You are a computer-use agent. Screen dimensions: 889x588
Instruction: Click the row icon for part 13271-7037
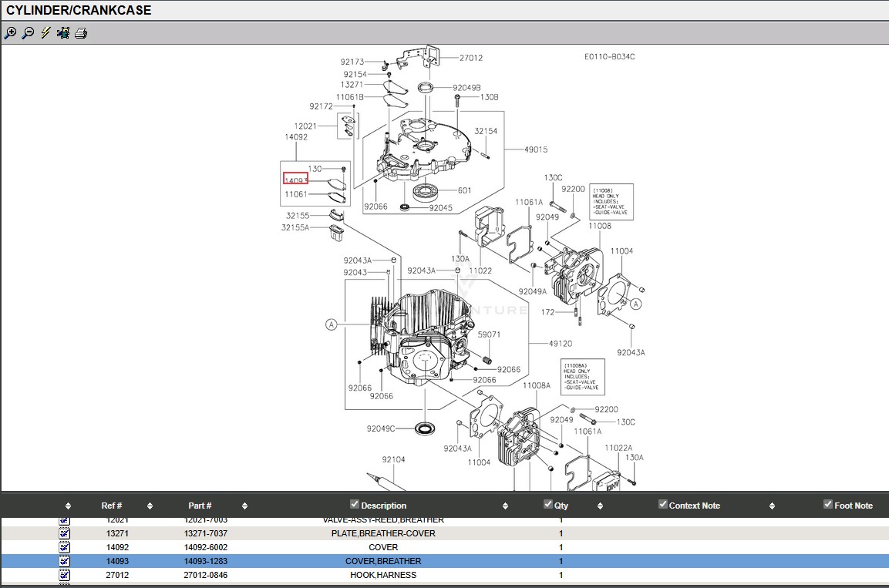65,533
